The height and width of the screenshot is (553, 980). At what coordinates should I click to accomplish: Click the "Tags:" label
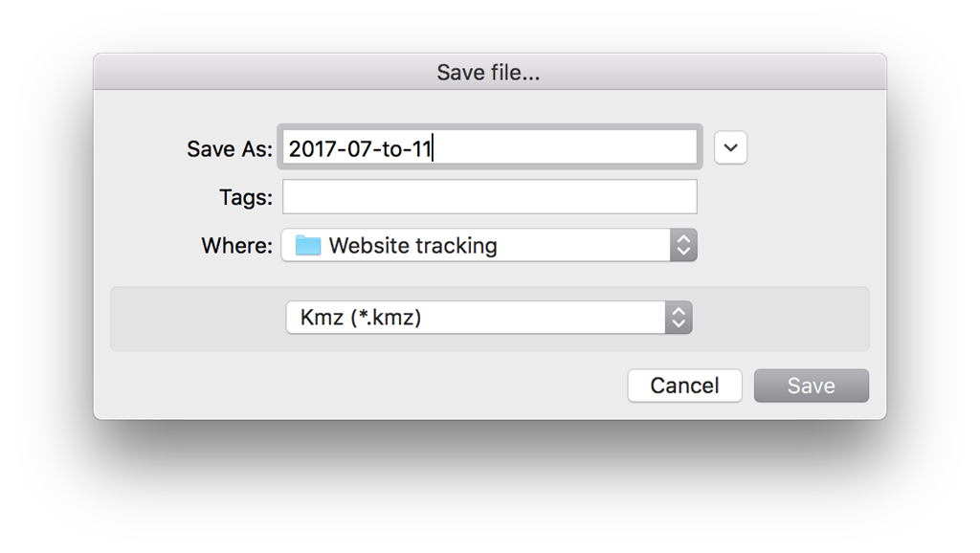[245, 197]
